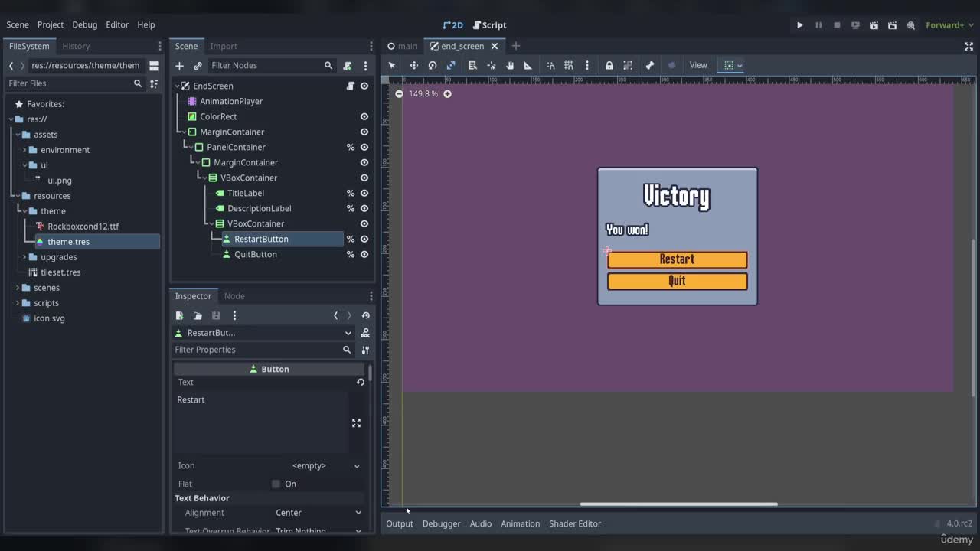Activate the Pan Mode hand tool
The width and height of the screenshot is (980, 551).
coord(509,65)
